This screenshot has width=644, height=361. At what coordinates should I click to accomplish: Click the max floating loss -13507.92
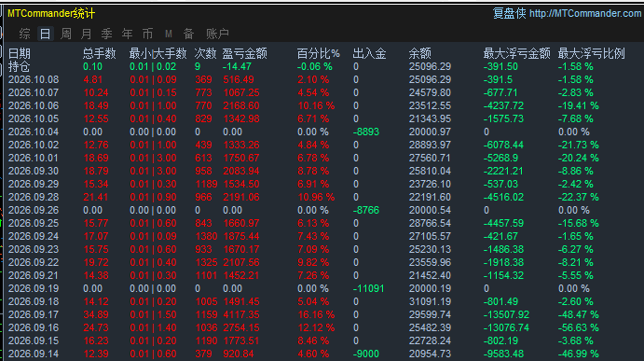(506, 314)
